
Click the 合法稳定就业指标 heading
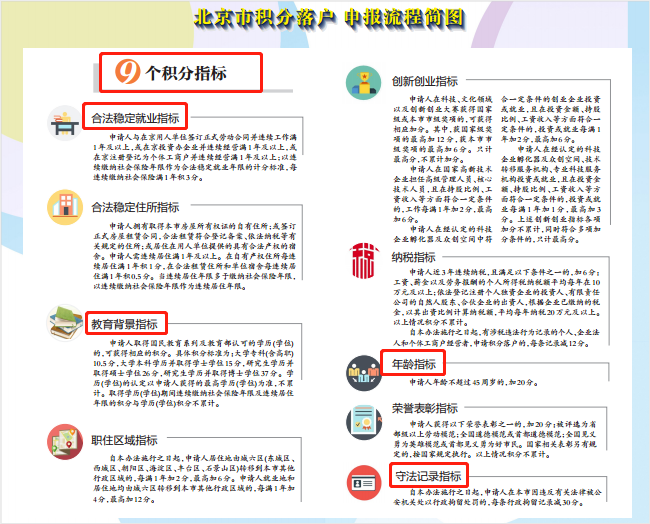pos(136,117)
